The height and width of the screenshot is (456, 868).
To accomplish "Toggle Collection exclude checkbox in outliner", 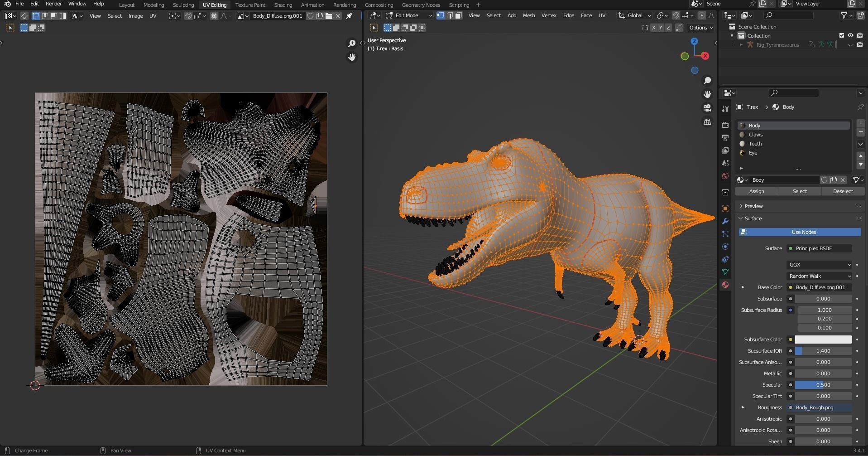I will point(842,35).
